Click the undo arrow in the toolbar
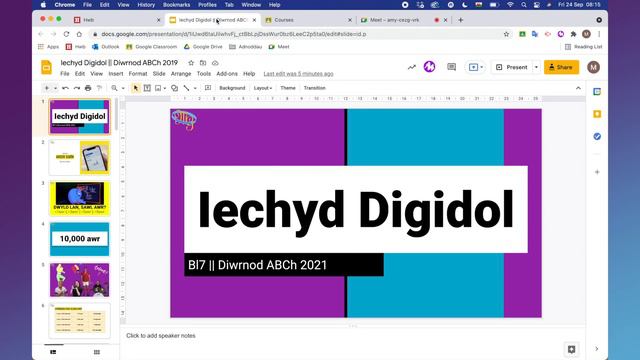640x360 pixels. coord(65,88)
